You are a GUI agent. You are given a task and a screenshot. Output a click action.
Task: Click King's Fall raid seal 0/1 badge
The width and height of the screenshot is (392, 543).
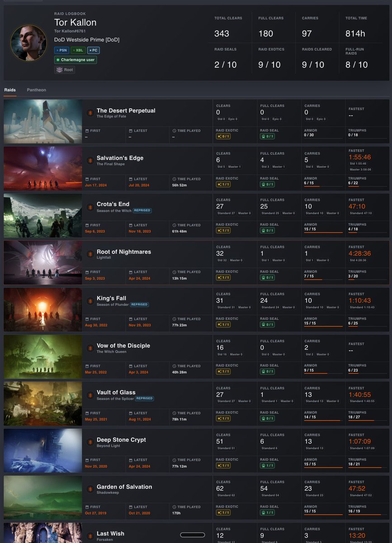tap(267, 324)
